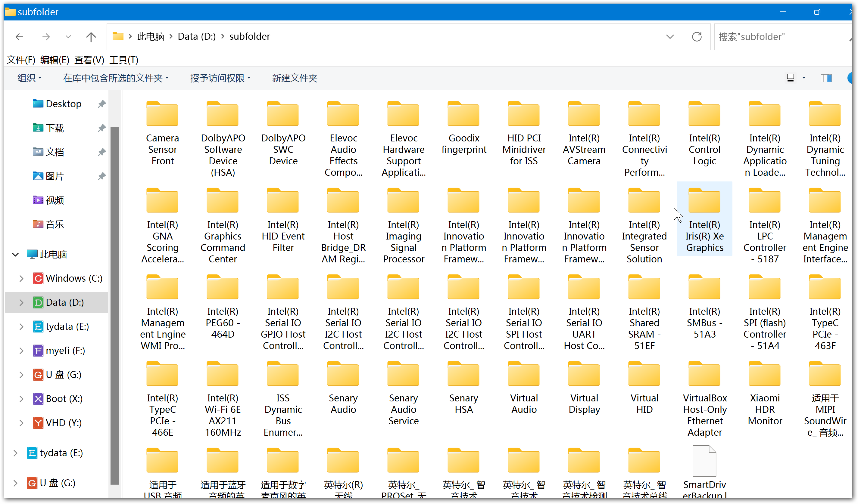This screenshot has height=504, width=858.
Task: Select Desktop in quick access
Action: 63,104
